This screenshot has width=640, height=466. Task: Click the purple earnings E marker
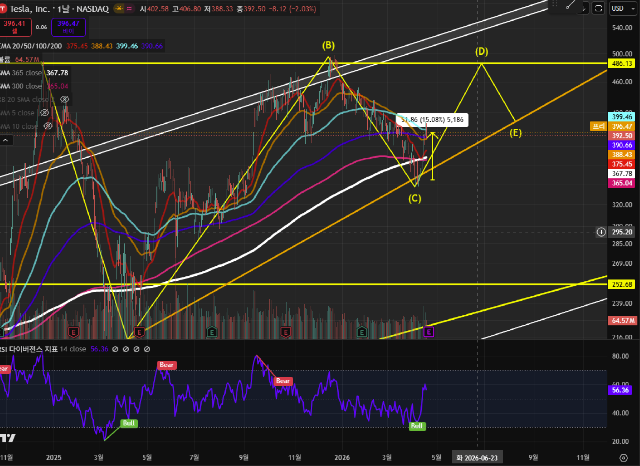coord(428,332)
